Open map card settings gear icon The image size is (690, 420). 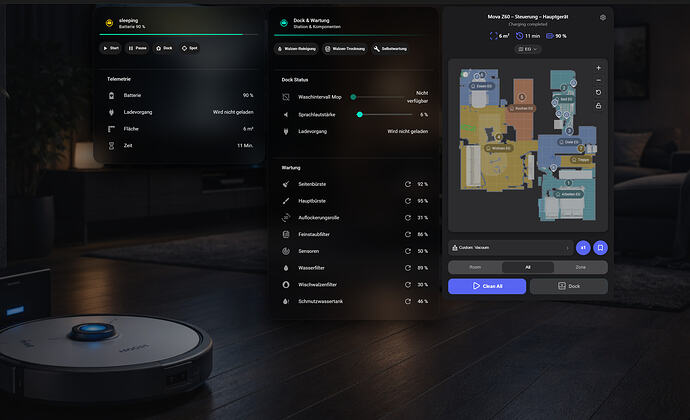pyautogui.click(x=602, y=18)
